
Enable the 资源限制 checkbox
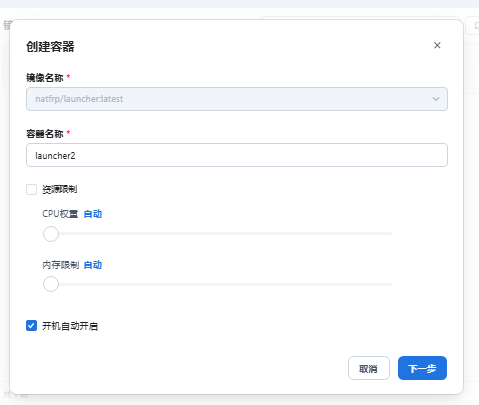pos(31,189)
